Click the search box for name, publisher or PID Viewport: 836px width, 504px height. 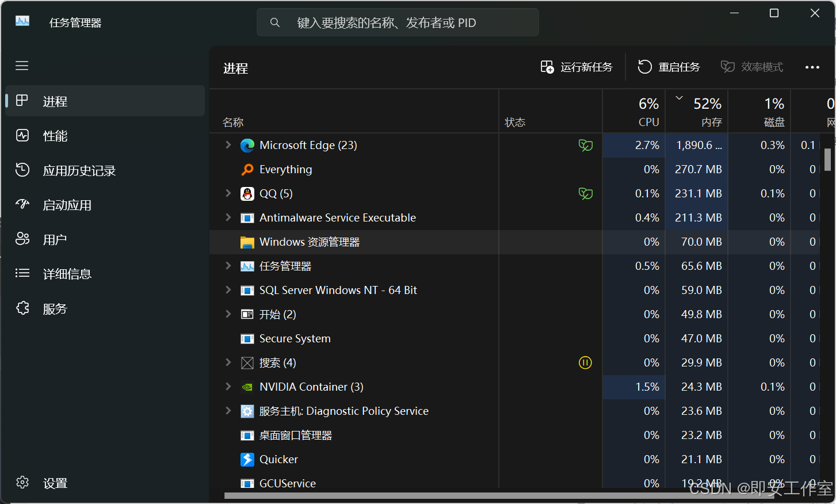tap(398, 22)
